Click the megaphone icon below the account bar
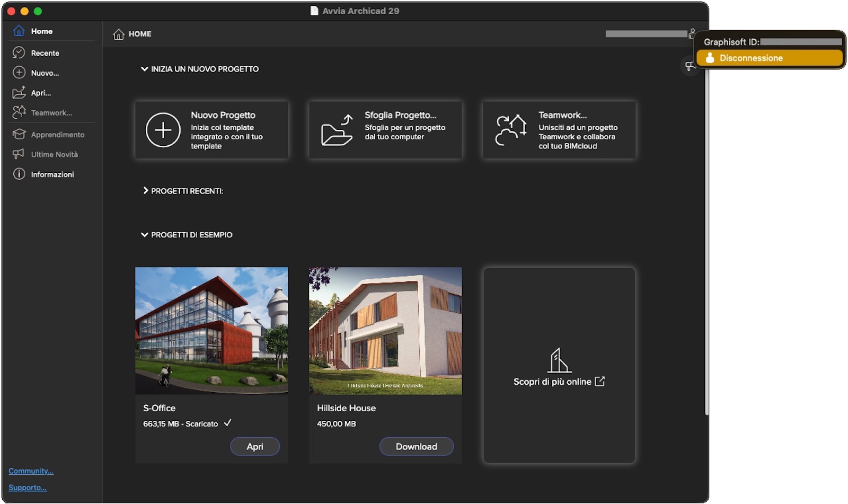The height and width of the screenshot is (504, 848). pyautogui.click(x=690, y=66)
